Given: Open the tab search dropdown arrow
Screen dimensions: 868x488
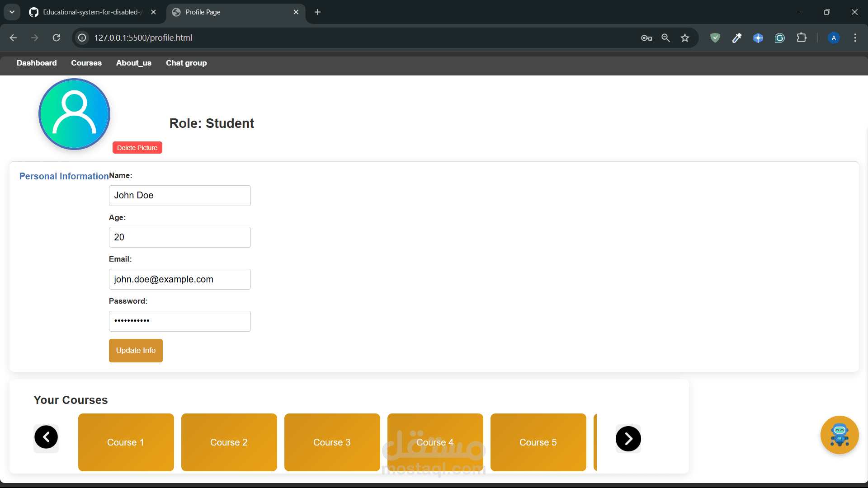Looking at the screenshot, I should [x=12, y=12].
